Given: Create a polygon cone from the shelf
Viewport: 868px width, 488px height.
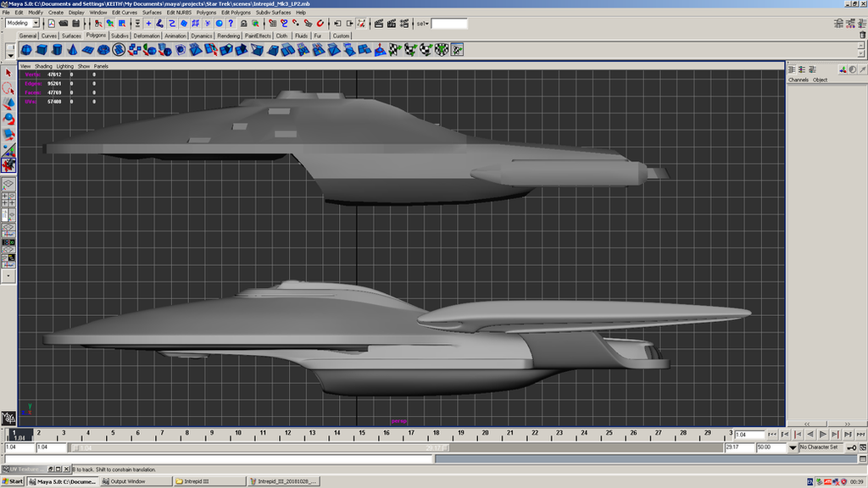Looking at the screenshot, I should pos(73,50).
